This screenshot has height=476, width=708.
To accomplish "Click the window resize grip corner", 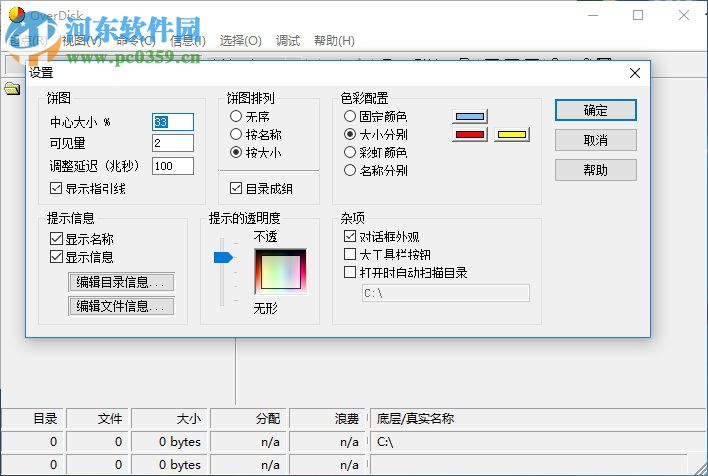I will pos(701,469).
